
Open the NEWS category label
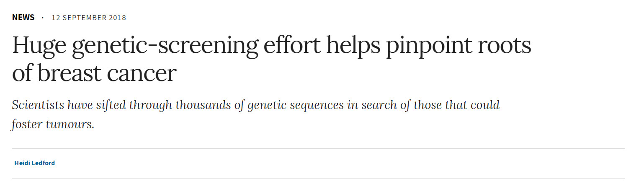click(23, 18)
